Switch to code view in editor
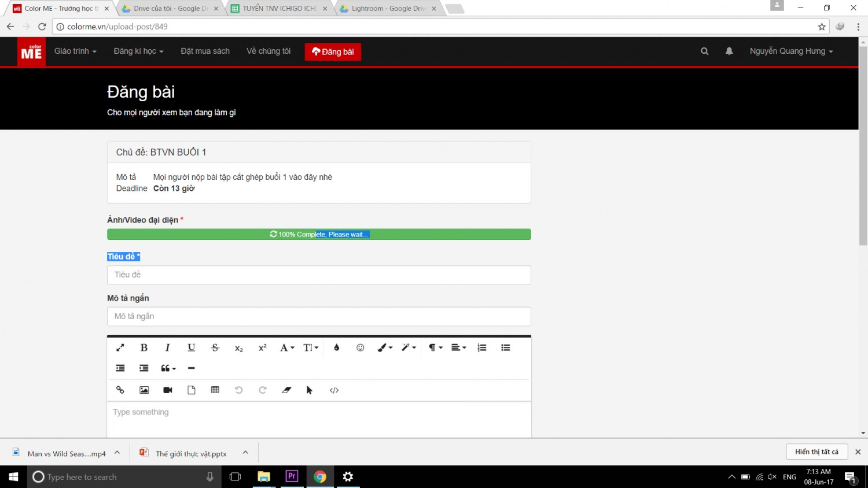 coord(334,390)
